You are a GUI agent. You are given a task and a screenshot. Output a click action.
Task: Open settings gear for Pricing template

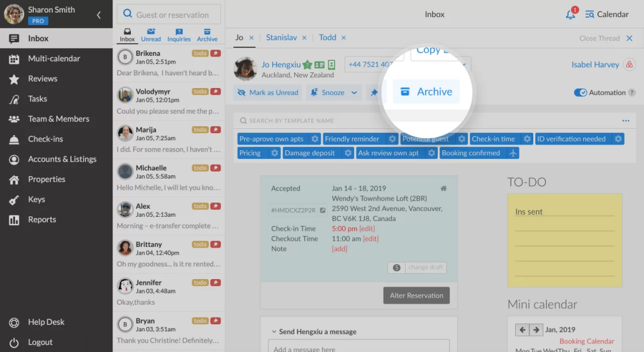tap(274, 153)
